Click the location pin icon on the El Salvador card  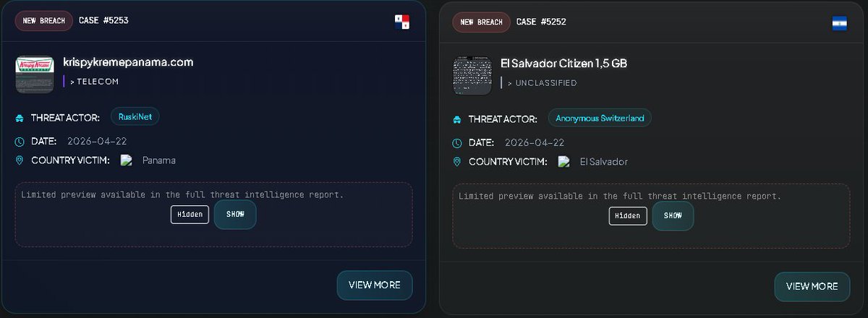pyautogui.click(x=457, y=162)
